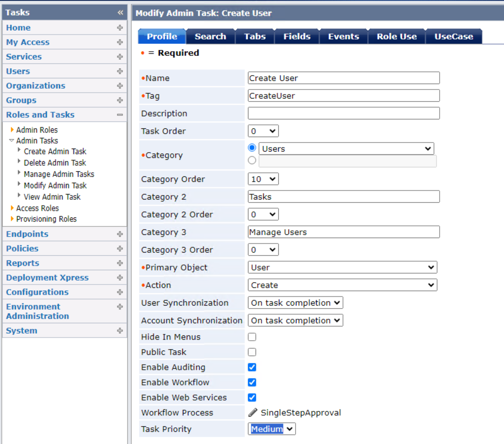
Task: Collapse Roles and Tasks using minus icon
Action: pos(120,115)
